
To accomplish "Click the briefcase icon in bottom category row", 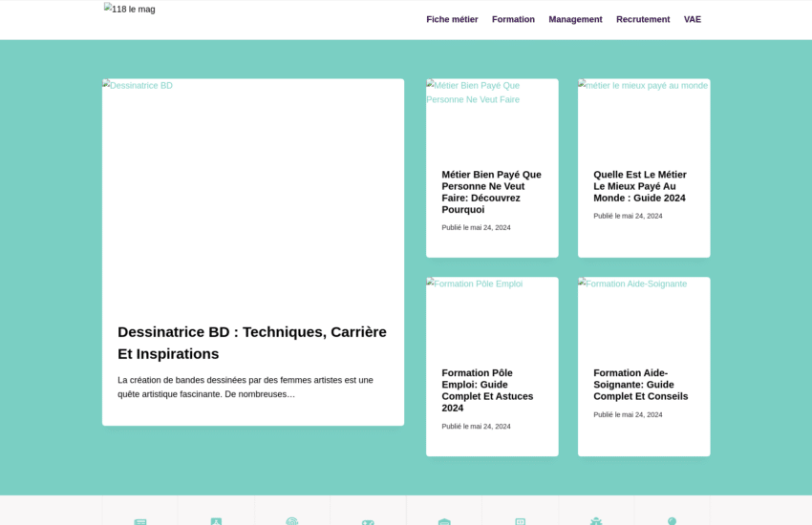I will pyautogui.click(x=444, y=521).
